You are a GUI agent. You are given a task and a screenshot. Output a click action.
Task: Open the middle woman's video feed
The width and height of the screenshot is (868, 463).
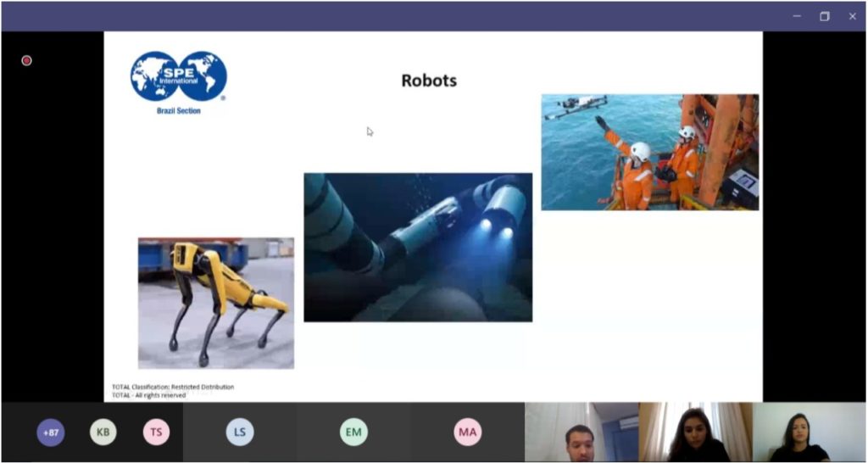click(695, 432)
